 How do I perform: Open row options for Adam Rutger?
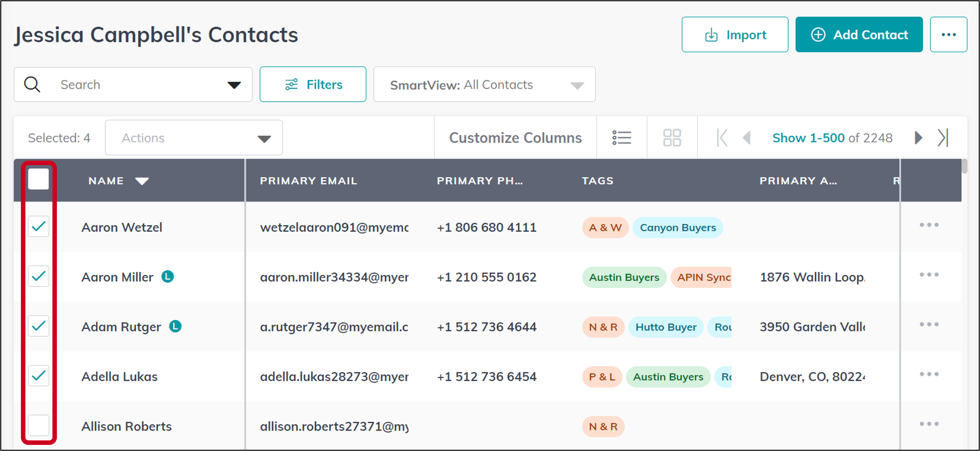coord(929,324)
